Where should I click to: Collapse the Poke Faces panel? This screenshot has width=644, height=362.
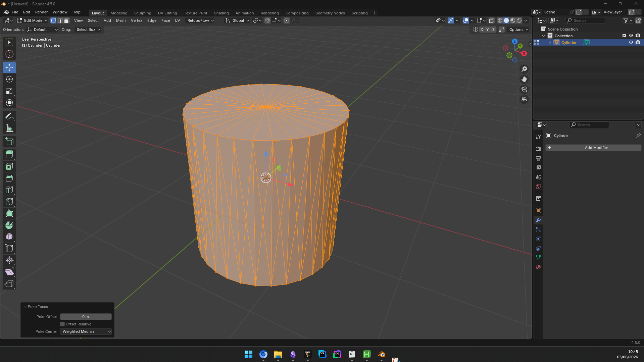click(x=25, y=307)
